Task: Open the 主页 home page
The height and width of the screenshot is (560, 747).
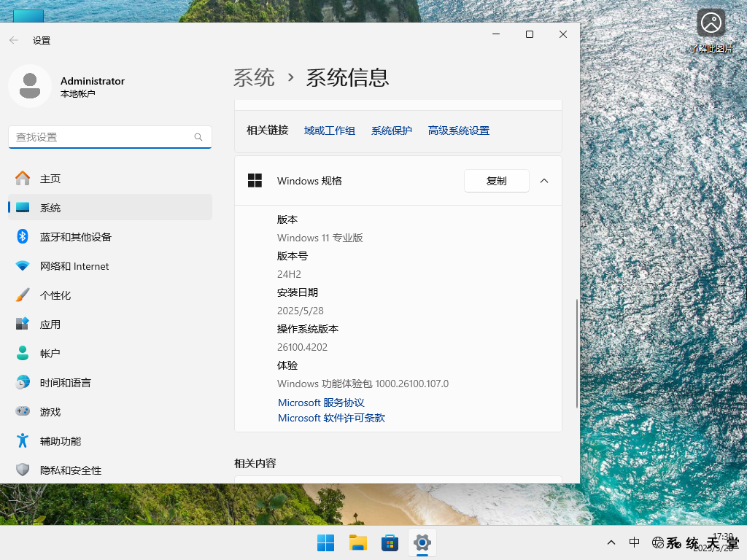Action: pyautogui.click(x=110, y=179)
